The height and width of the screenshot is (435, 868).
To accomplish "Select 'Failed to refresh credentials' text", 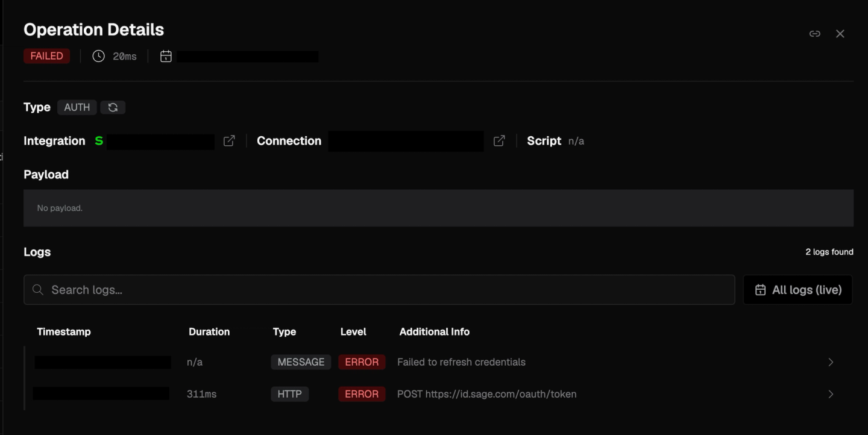I will [461, 362].
